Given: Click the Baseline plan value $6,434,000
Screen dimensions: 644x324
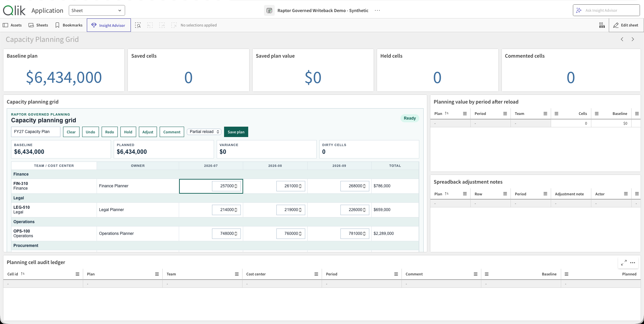Looking at the screenshot, I should 64,77.
